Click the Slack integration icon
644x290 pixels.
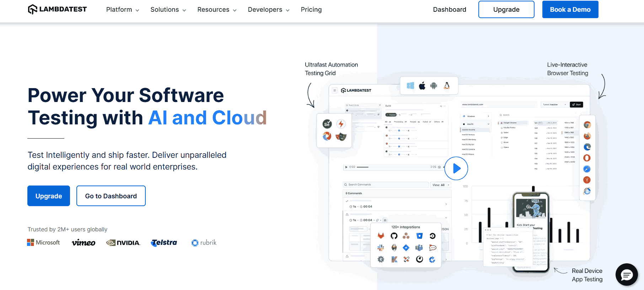[x=381, y=248]
